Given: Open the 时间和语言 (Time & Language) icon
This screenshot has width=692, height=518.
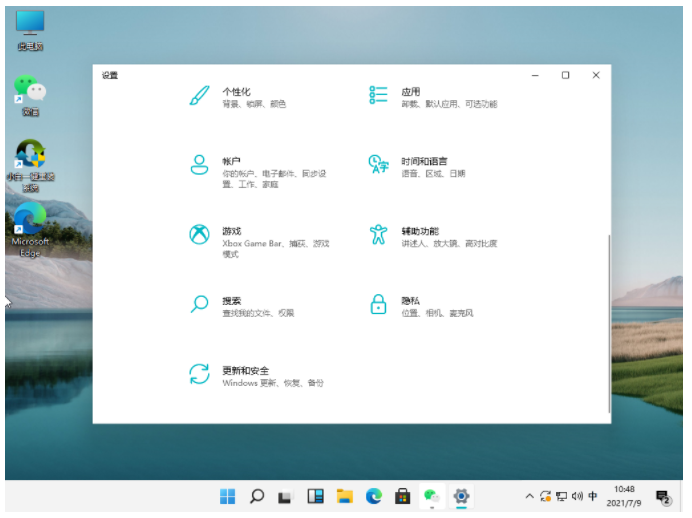Looking at the screenshot, I should (378, 165).
